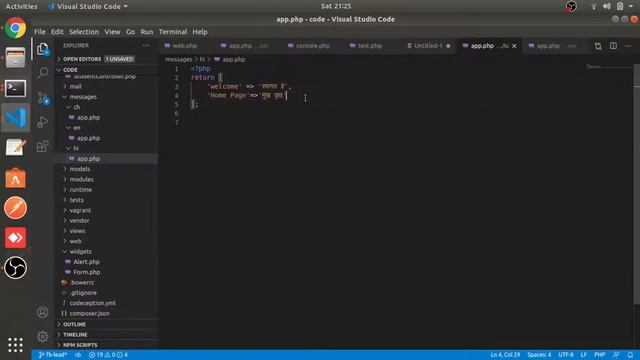
Task: Open app.php under the en folder
Action: [88, 138]
